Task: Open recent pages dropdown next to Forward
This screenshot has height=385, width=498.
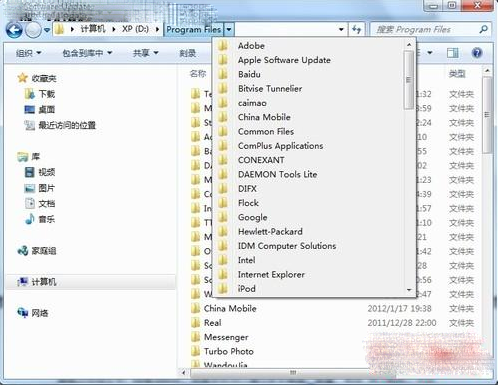Action: click(47, 30)
